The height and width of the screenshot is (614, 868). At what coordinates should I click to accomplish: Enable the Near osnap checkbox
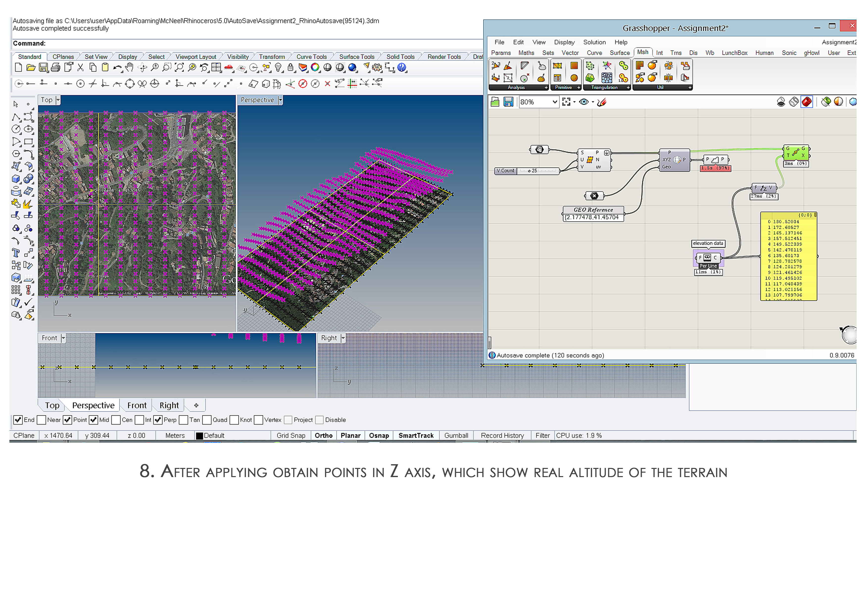pyautogui.click(x=42, y=420)
